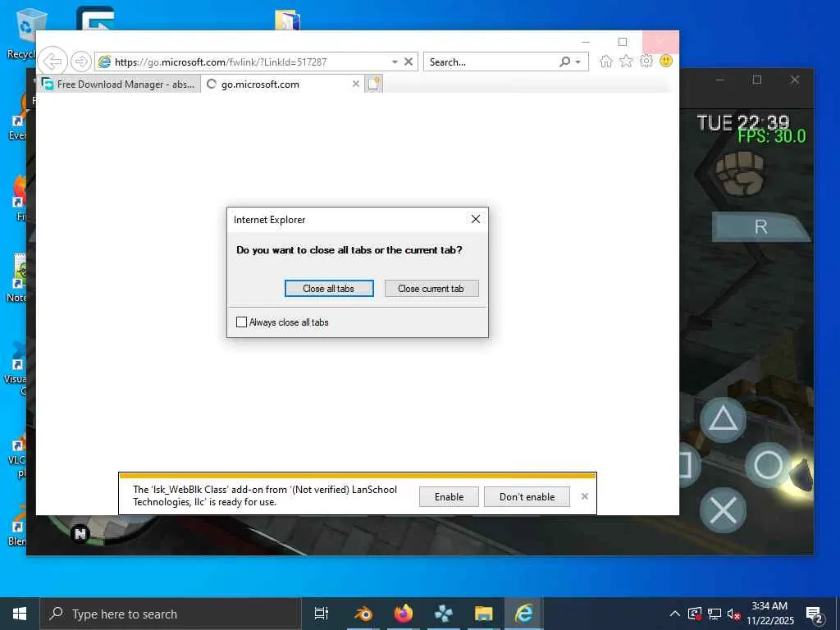Click Close current tab button
This screenshot has height=630, width=840.
(431, 288)
